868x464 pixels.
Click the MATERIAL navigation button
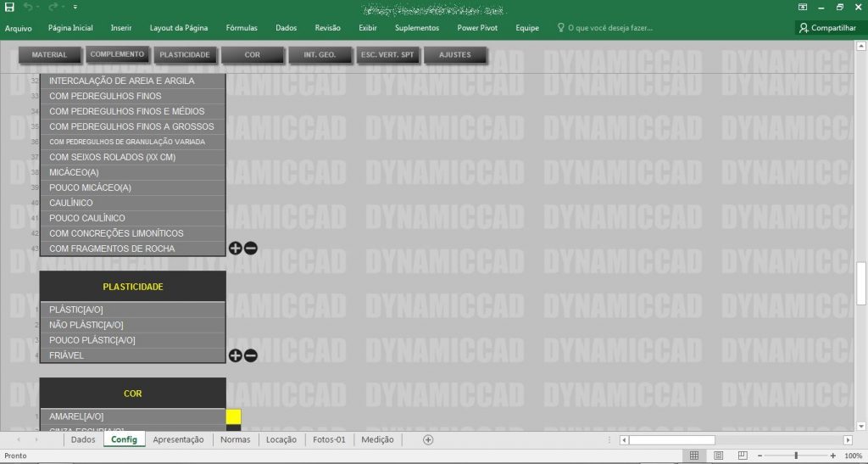click(x=49, y=55)
